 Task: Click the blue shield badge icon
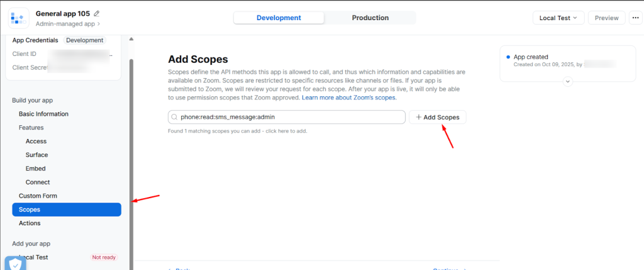point(15,264)
